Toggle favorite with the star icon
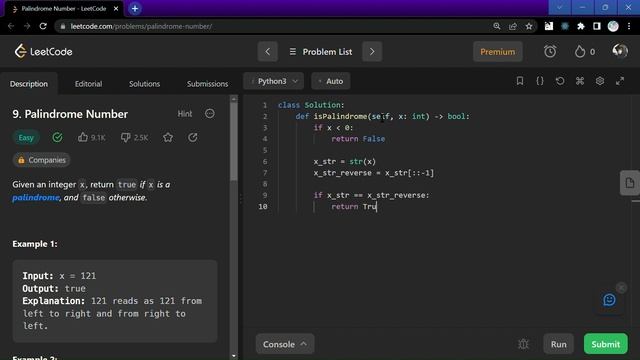 [168, 138]
